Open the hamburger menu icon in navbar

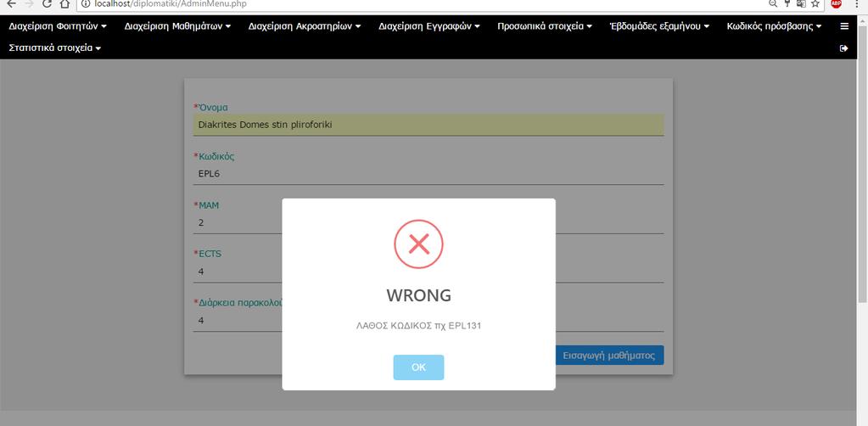[844, 26]
